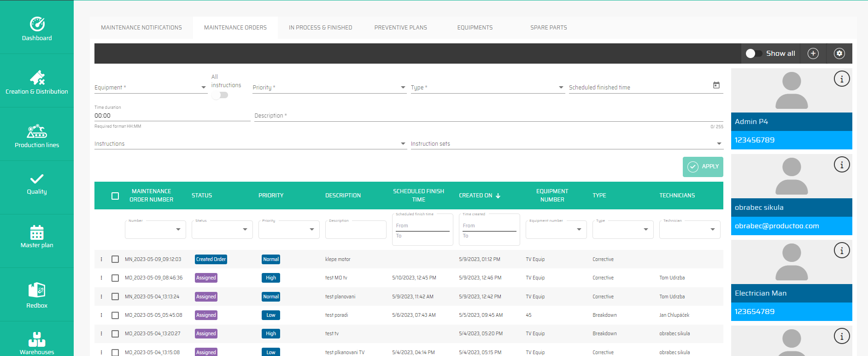Open settings gear in dark toolbar

(839, 53)
